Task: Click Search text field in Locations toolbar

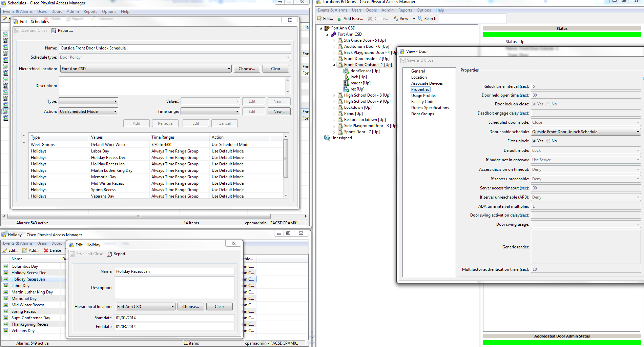Action: point(473,19)
